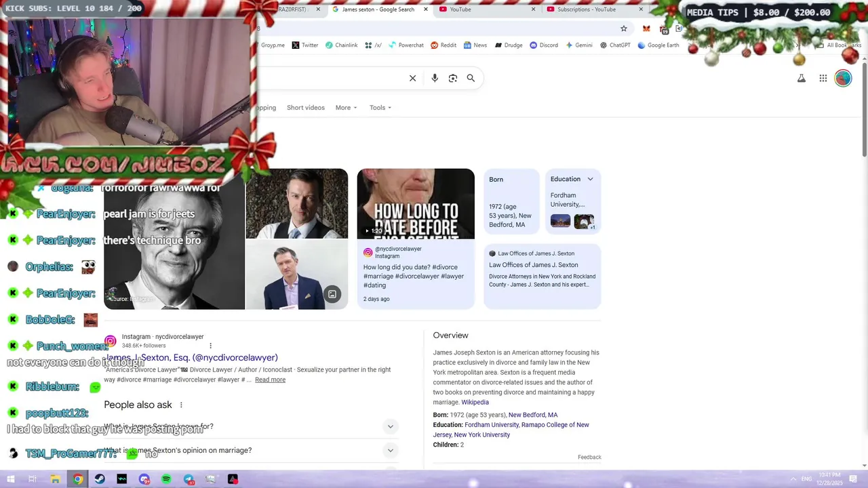Open Task View in taskbar
Image resolution: width=868 pixels, height=488 pixels.
click(x=33, y=479)
